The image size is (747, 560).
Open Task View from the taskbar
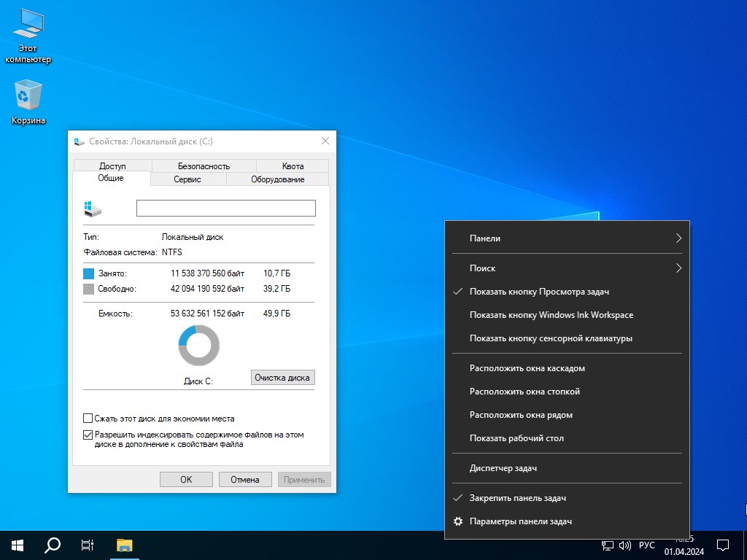click(x=88, y=545)
